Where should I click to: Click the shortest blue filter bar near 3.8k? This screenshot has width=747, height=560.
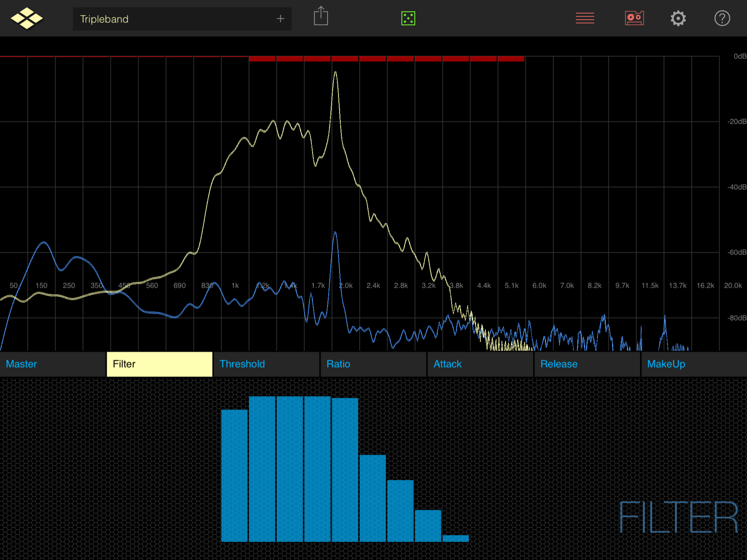(x=456, y=538)
